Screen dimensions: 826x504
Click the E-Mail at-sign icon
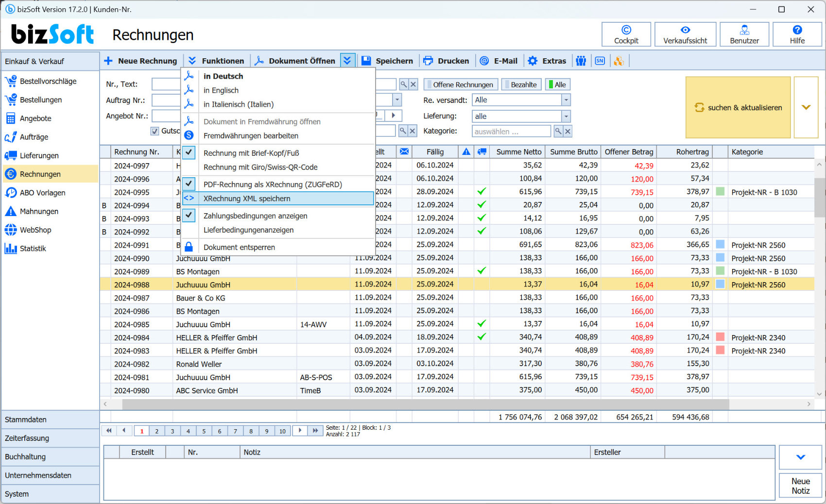484,61
